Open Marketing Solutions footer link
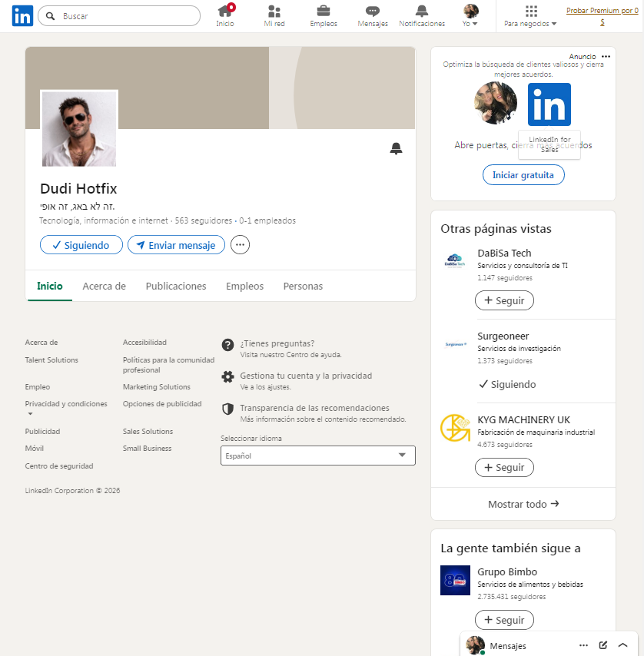This screenshot has height=656, width=644. click(x=157, y=387)
